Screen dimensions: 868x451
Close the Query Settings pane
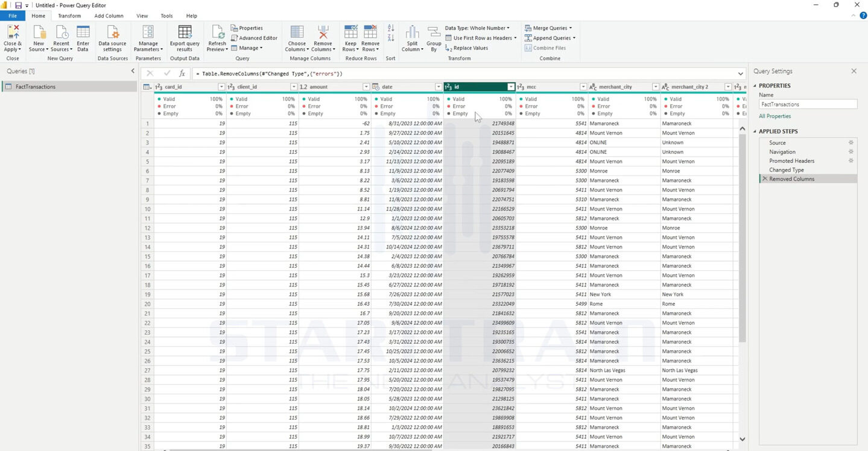(854, 71)
